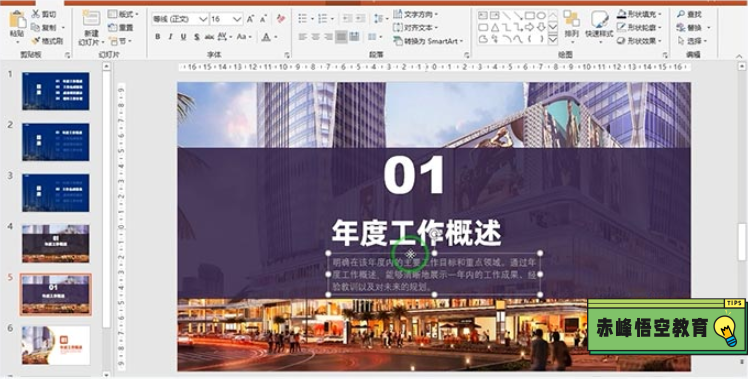Image resolution: width=748 pixels, height=379 pixels.
Task: Select slide 1 thumbnail
Action: pos(55,91)
